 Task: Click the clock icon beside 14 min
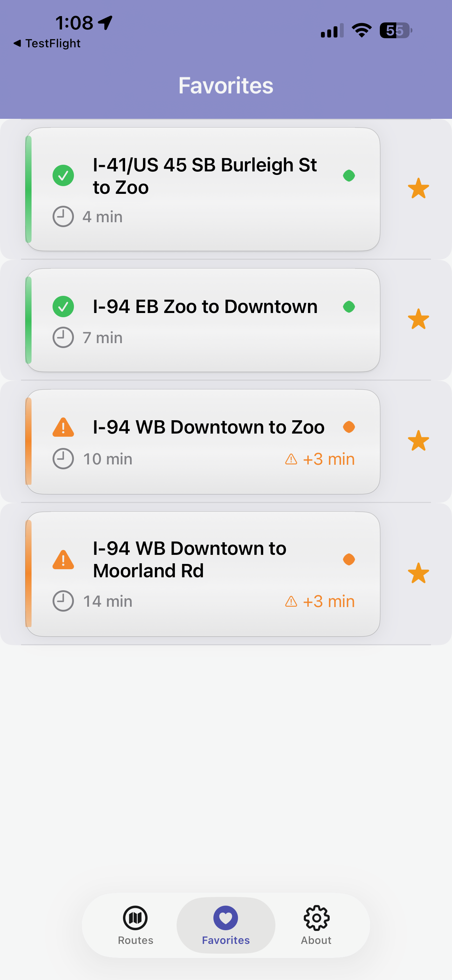coord(63,601)
